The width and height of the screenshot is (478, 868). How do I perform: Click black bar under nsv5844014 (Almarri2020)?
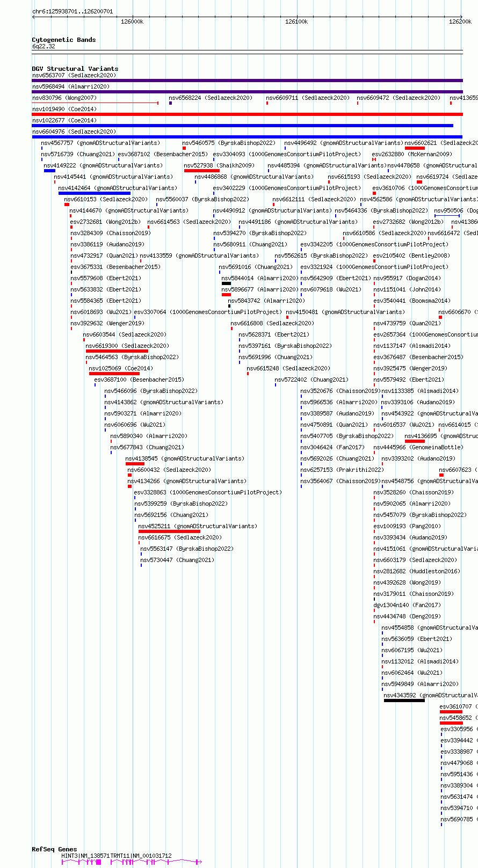tap(227, 283)
